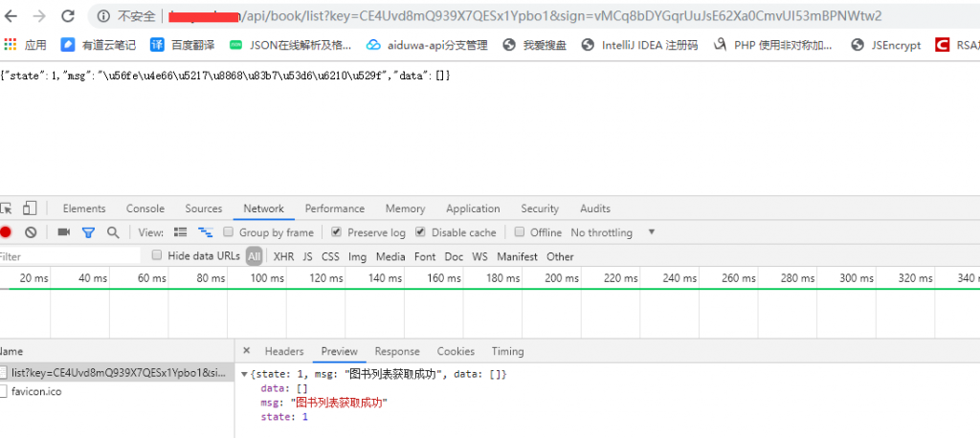
Task: Switch to the Console tab
Action: click(x=145, y=208)
